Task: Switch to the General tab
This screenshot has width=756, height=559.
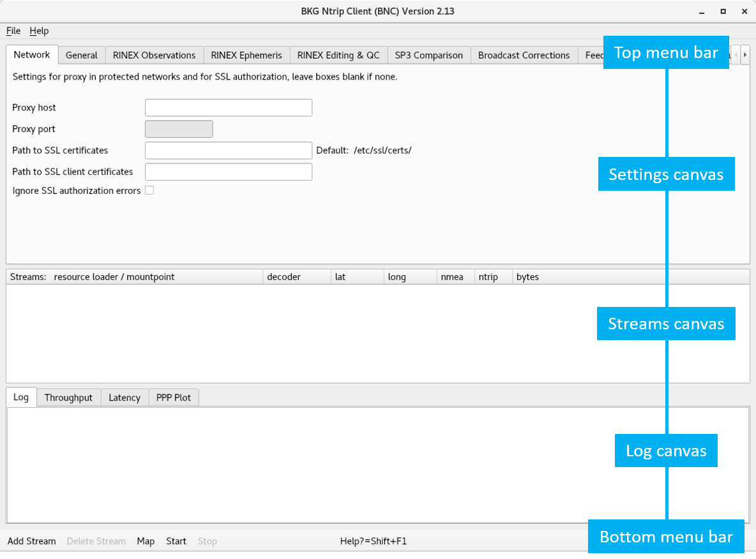Action: pyautogui.click(x=82, y=56)
